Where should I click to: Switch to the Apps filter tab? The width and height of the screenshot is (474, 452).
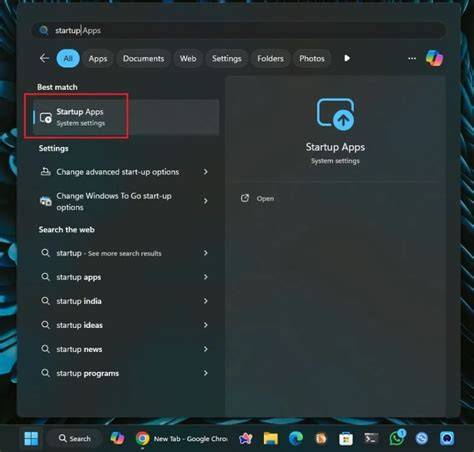(x=98, y=59)
